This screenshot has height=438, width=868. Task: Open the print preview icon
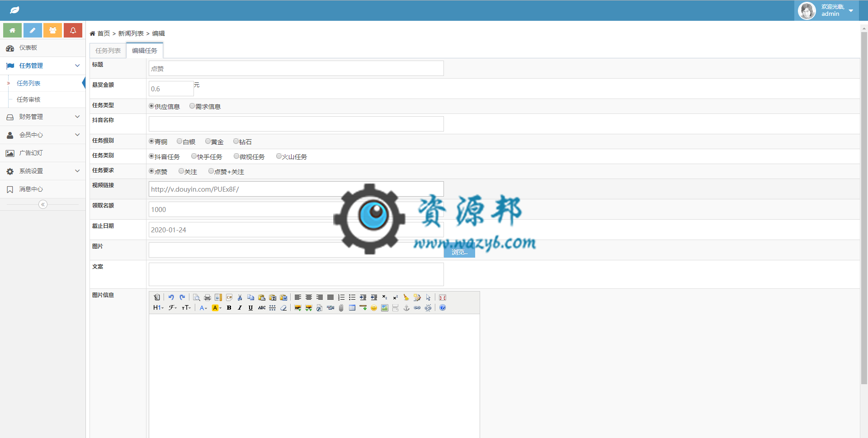click(x=197, y=297)
